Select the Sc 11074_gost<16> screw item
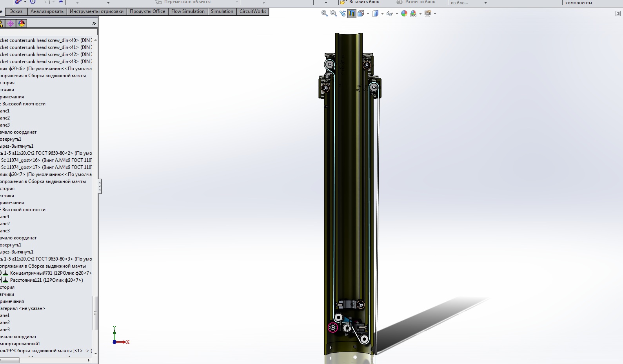This screenshot has width=623, height=364. (46, 160)
